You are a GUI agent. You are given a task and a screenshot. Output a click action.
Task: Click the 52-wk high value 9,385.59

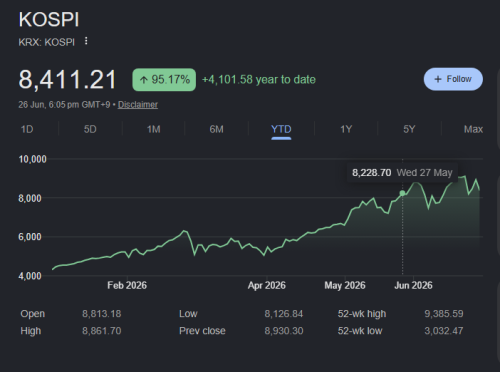(444, 314)
